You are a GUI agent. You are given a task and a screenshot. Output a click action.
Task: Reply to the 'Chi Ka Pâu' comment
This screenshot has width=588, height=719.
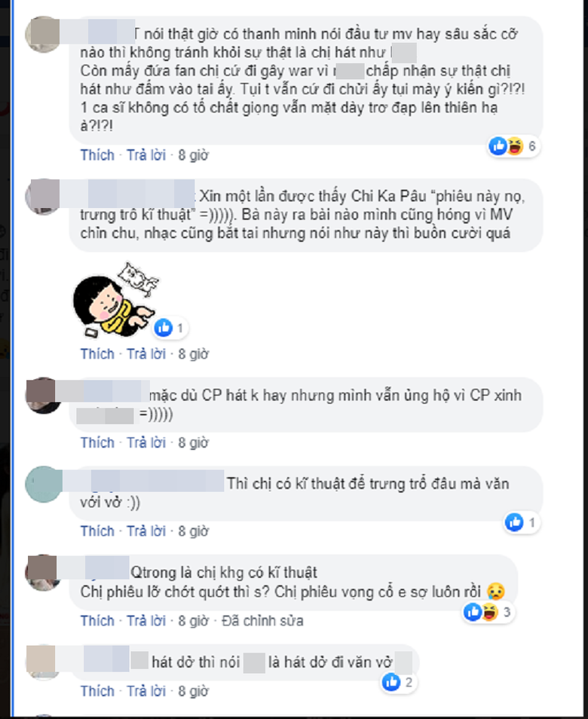[x=146, y=354]
